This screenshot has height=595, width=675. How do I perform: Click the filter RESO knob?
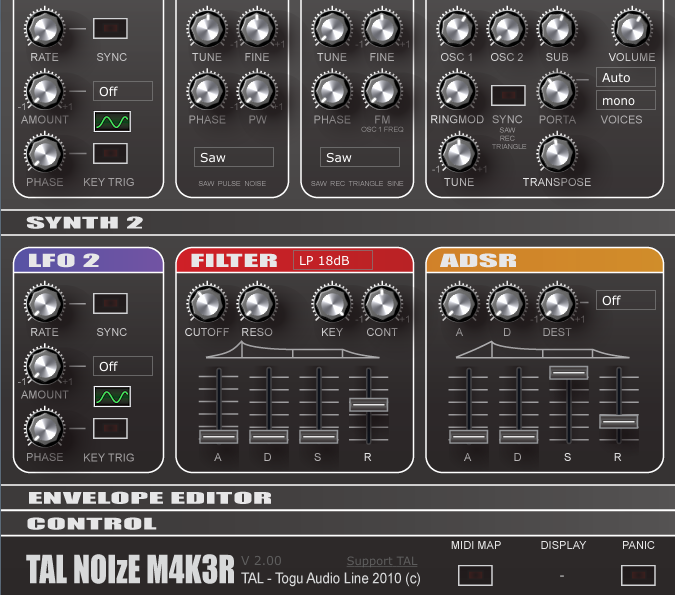(257, 304)
